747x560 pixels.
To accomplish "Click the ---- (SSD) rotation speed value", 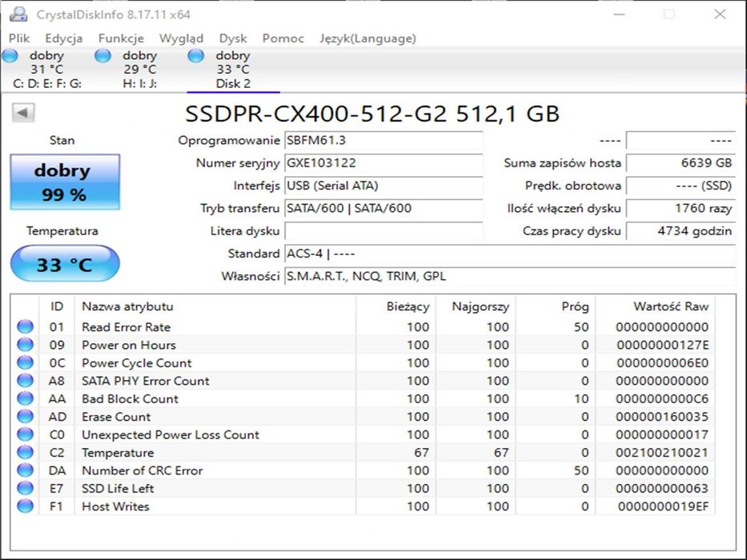I will (x=681, y=186).
